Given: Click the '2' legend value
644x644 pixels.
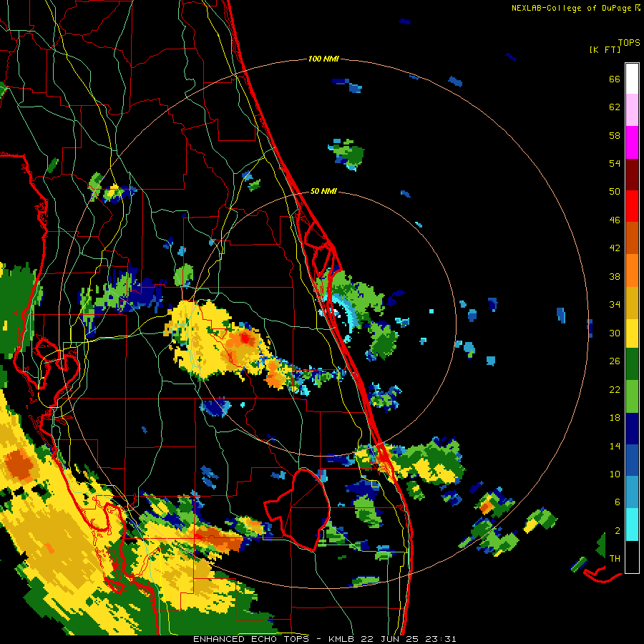Looking at the screenshot, I should 617,531.
